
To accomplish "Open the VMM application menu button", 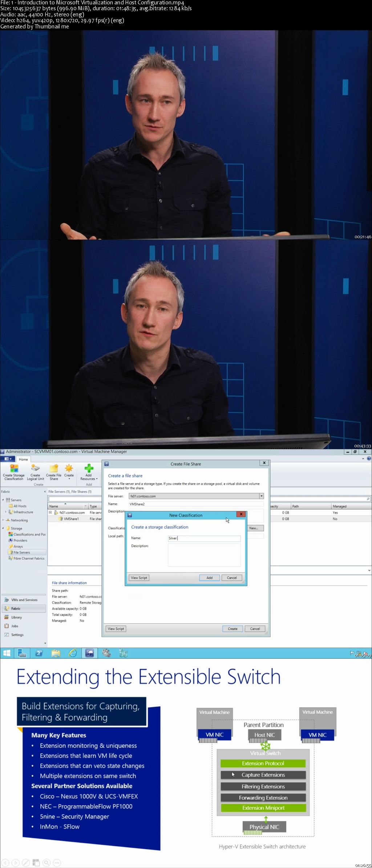I will point(8,459).
